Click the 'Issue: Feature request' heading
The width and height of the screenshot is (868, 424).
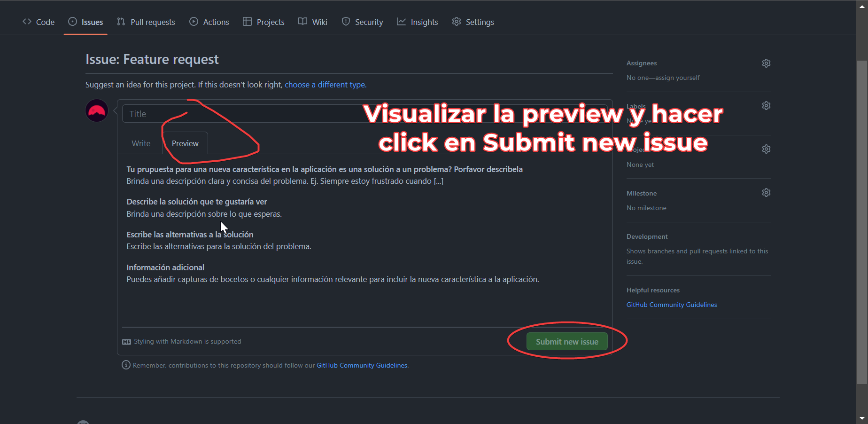tap(152, 59)
